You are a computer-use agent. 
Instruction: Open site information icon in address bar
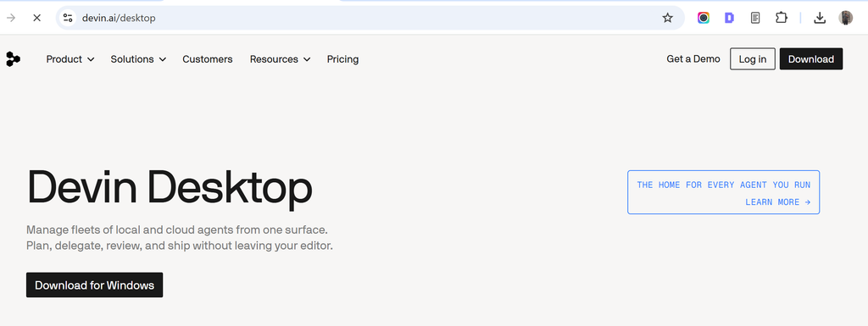tap(68, 18)
